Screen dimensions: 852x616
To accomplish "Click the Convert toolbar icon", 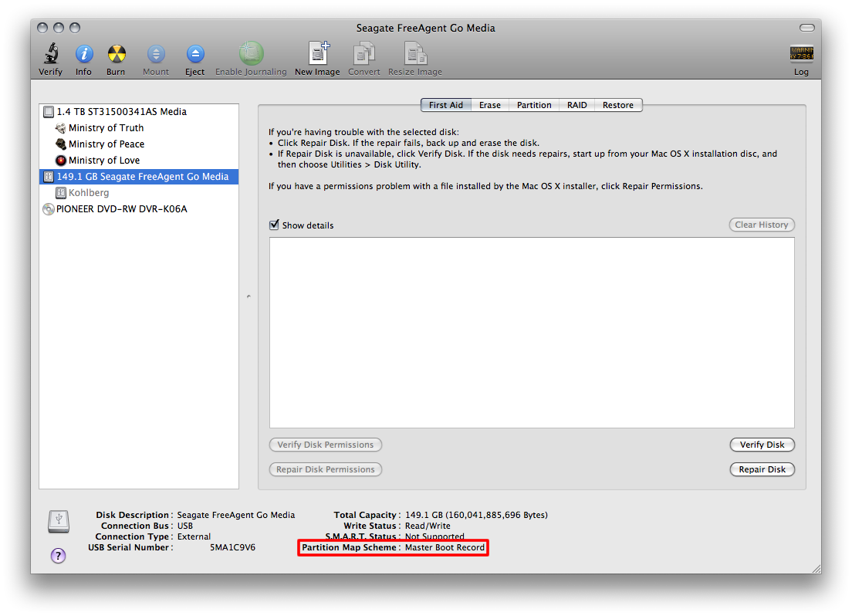I will click(364, 53).
